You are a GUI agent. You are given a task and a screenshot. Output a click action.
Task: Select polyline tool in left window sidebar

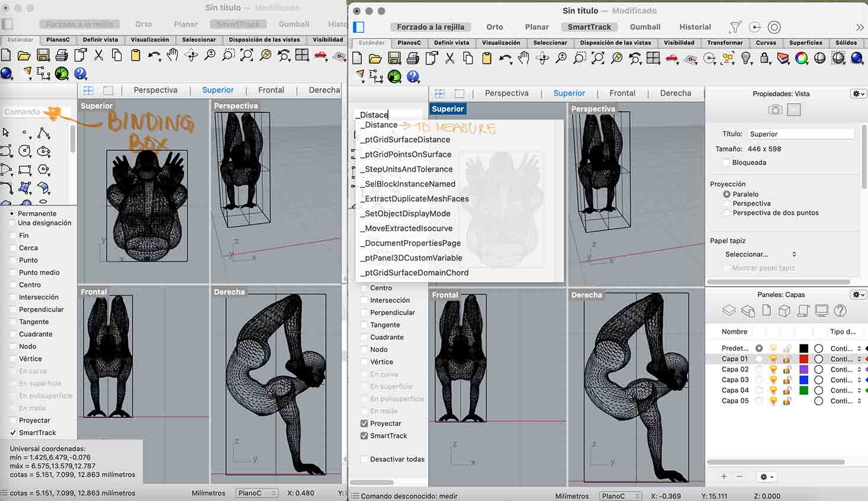[43, 133]
